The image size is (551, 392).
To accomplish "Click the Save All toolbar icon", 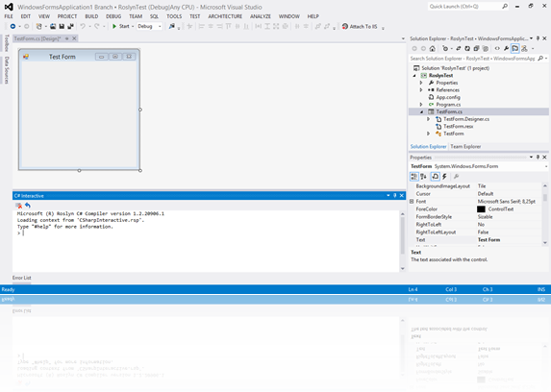I will [x=70, y=26].
